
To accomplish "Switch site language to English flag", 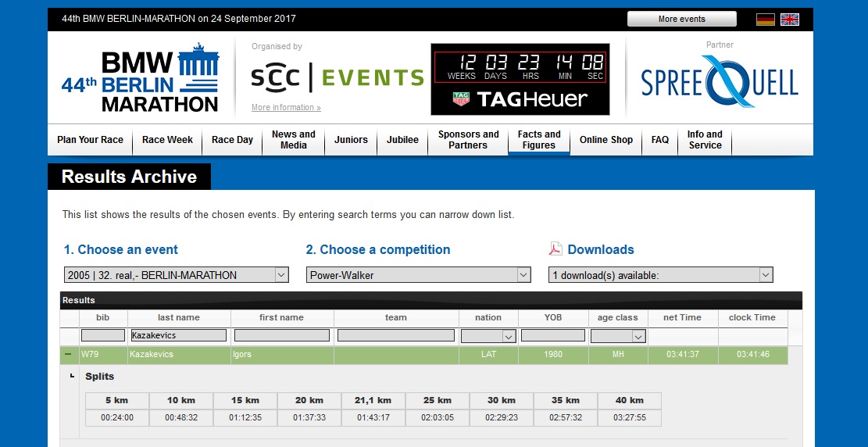I will tap(790, 20).
